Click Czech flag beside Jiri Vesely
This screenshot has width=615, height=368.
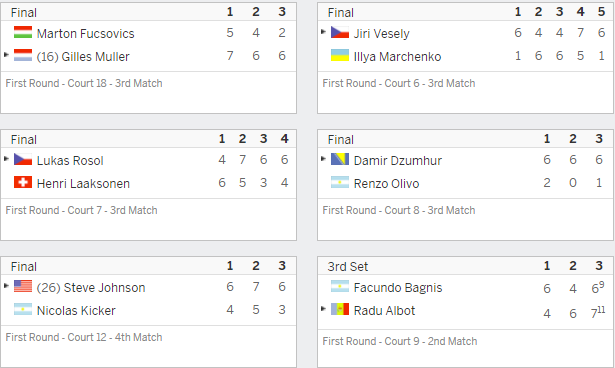[x=340, y=32]
